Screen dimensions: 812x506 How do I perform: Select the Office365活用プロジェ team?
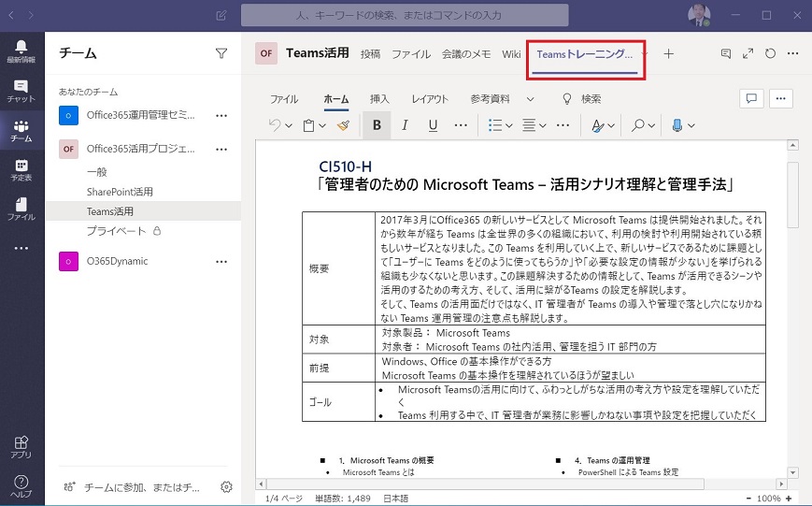tap(140, 149)
